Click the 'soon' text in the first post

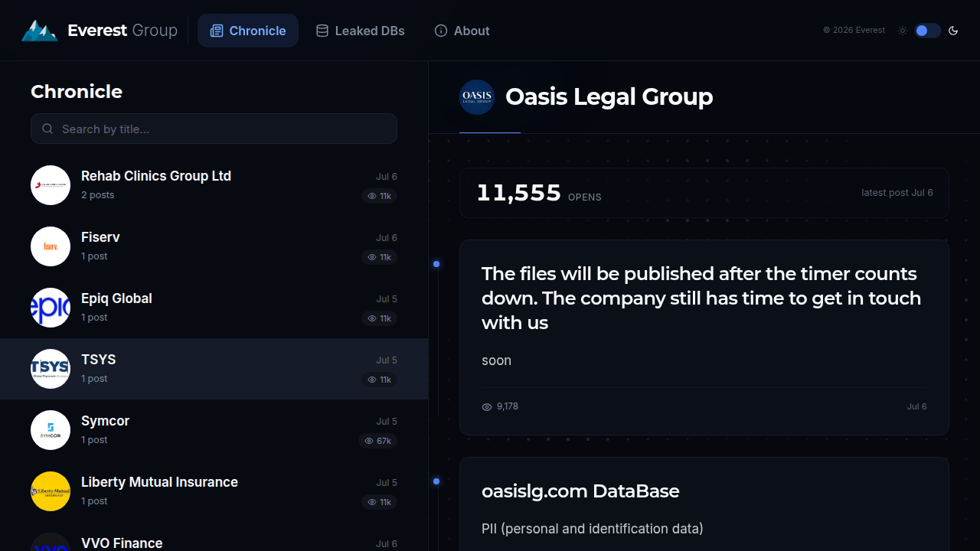coord(496,360)
